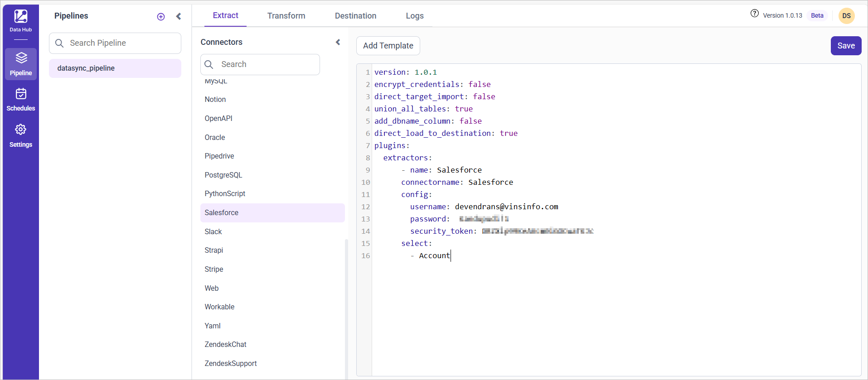Viewport: 868px width, 380px height.
Task: Open the Schedules section in sidebar
Action: pyautogui.click(x=21, y=100)
